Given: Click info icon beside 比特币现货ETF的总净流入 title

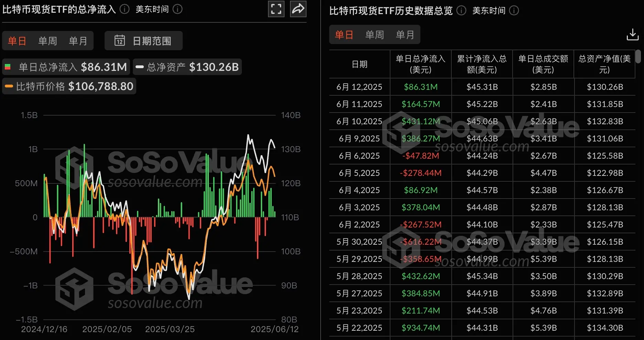Looking at the screenshot, I should 125,9.
